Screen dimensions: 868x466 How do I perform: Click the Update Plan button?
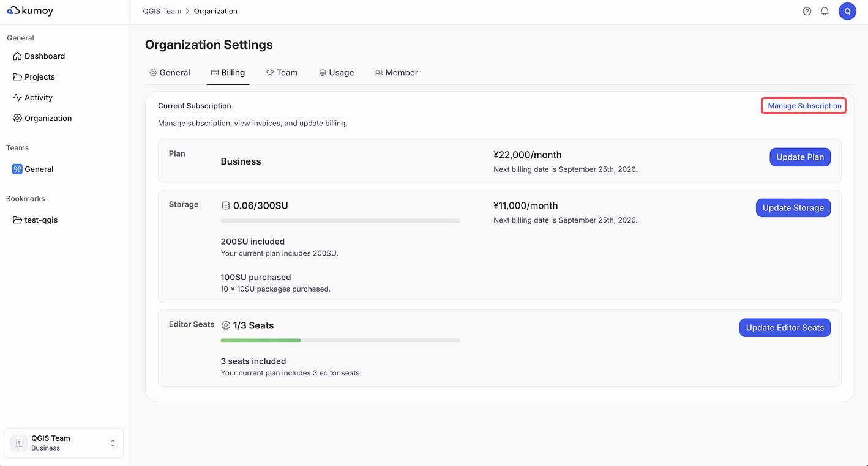pos(800,157)
